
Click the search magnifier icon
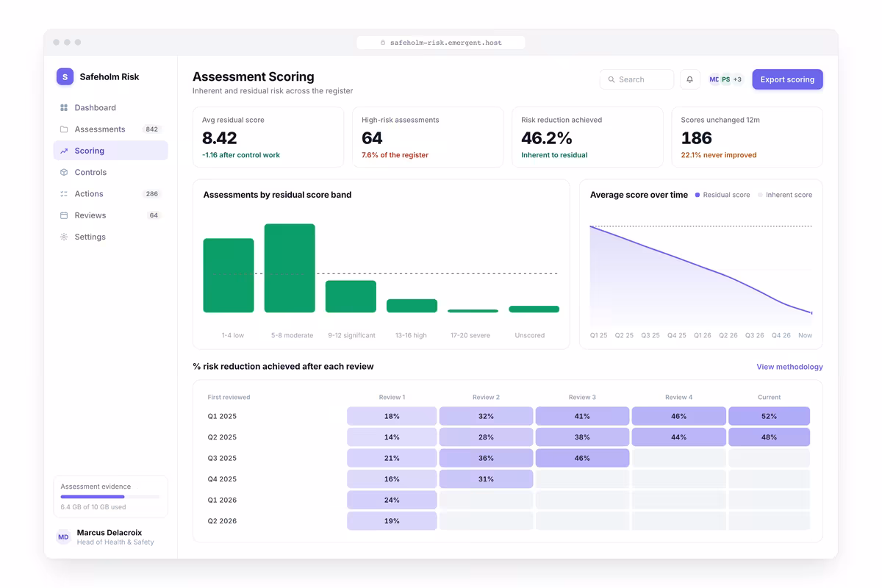612,79
